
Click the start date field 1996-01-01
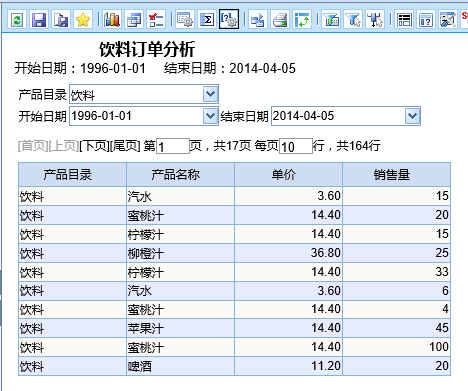pyautogui.click(x=144, y=116)
